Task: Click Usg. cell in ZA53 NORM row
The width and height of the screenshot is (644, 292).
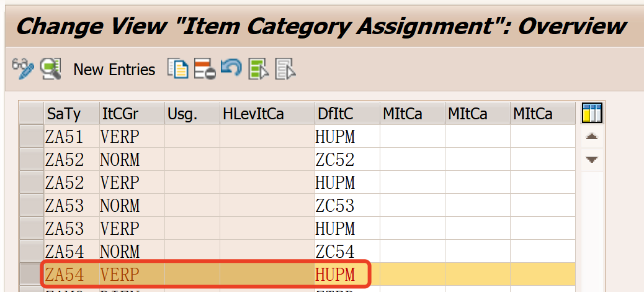Action: (x=192, y=206)
